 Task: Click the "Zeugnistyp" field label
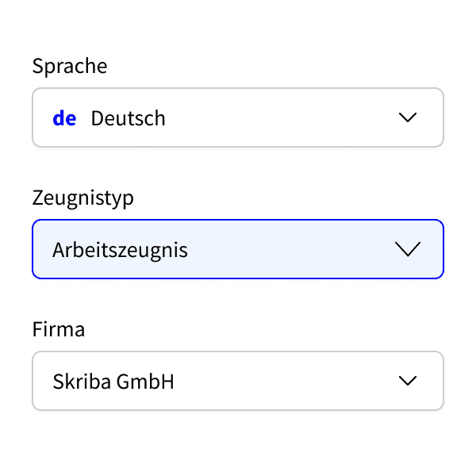pos(83,198)
